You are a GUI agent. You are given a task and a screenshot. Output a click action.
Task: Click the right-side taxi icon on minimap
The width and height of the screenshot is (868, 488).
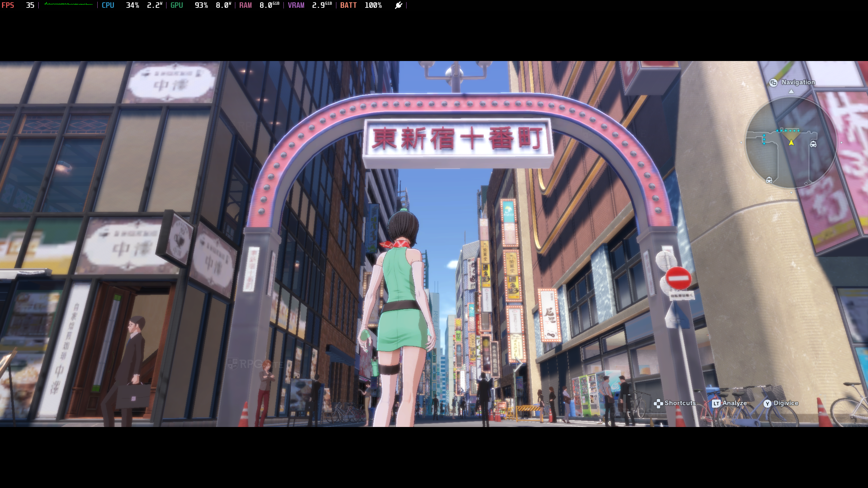[x=813, y=144]
